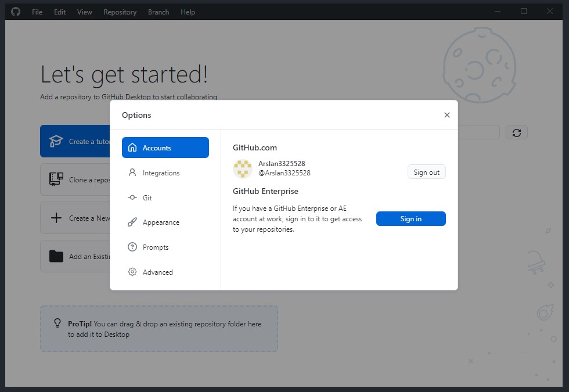Click the Appearance paintbrush icon
The height and width of the screenshot is (392, 569).
(x=132, y=222)
